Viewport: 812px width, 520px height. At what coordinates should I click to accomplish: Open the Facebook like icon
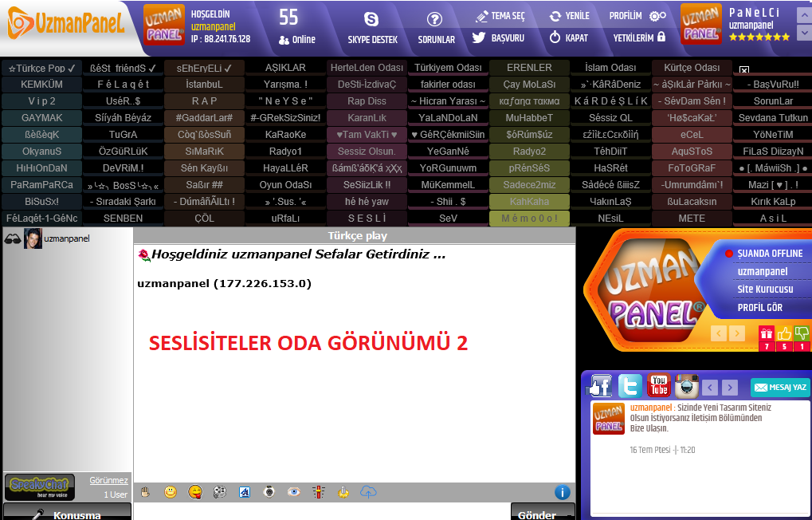(x=600, y=386)
